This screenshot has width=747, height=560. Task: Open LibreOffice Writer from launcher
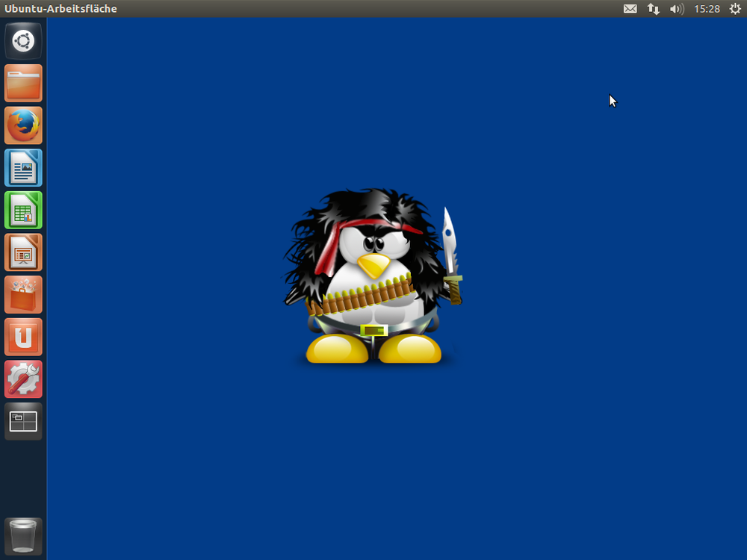click(23, 168)
